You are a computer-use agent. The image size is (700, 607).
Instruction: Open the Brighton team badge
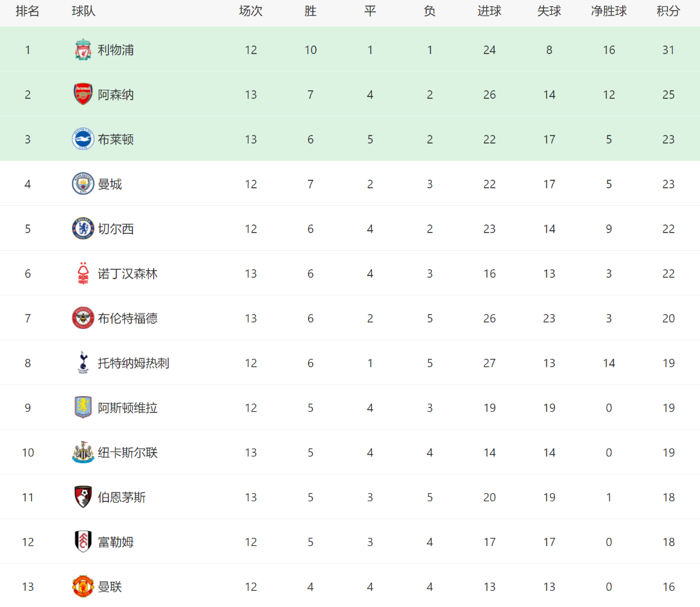[x=83, y=139]
